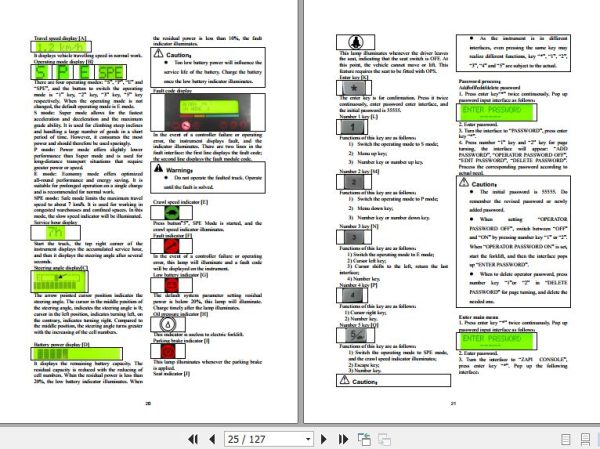Click the number 4 key image
This screenshot has width=600, height=449.
click(352, 295)
